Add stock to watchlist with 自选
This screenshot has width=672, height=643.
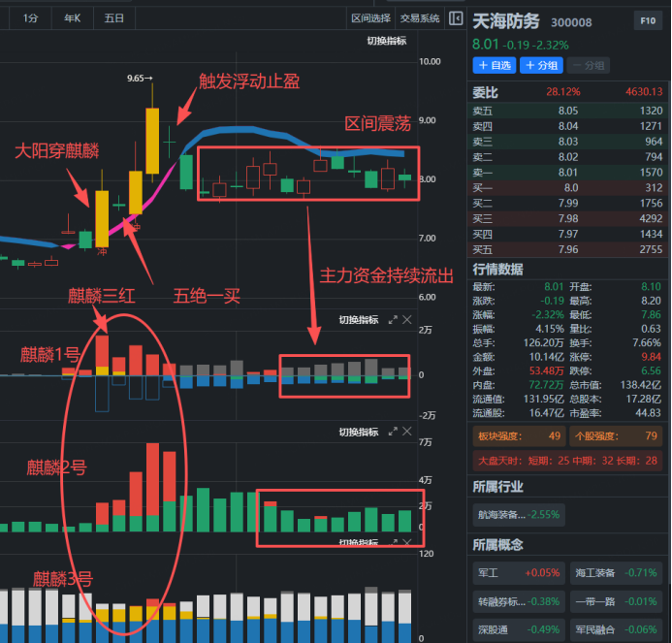coord(494,65)
